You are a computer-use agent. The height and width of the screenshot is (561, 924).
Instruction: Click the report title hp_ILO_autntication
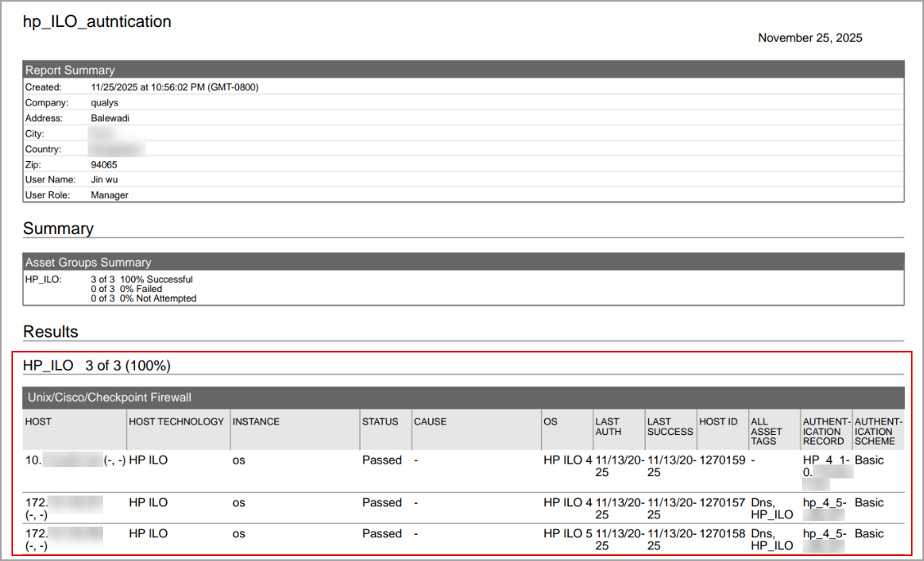pyautogui.click(x=97, y=22)
